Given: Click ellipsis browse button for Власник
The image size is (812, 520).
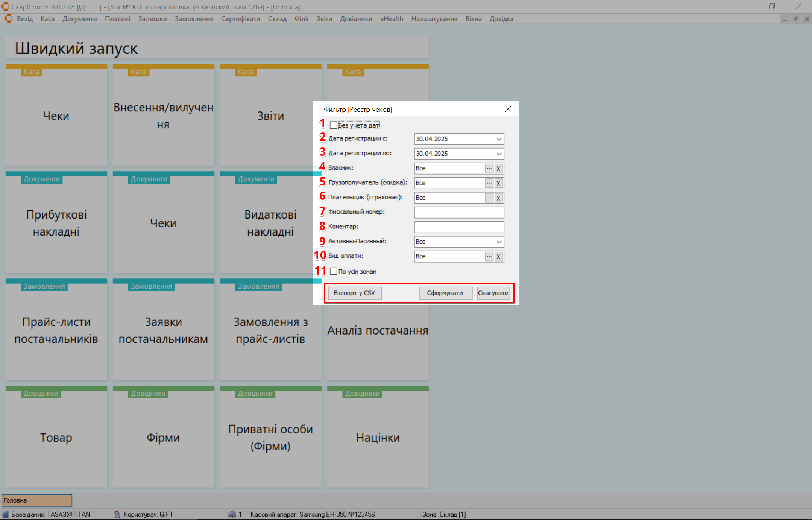Looking at the screenshot, I should tap(489, 169).
